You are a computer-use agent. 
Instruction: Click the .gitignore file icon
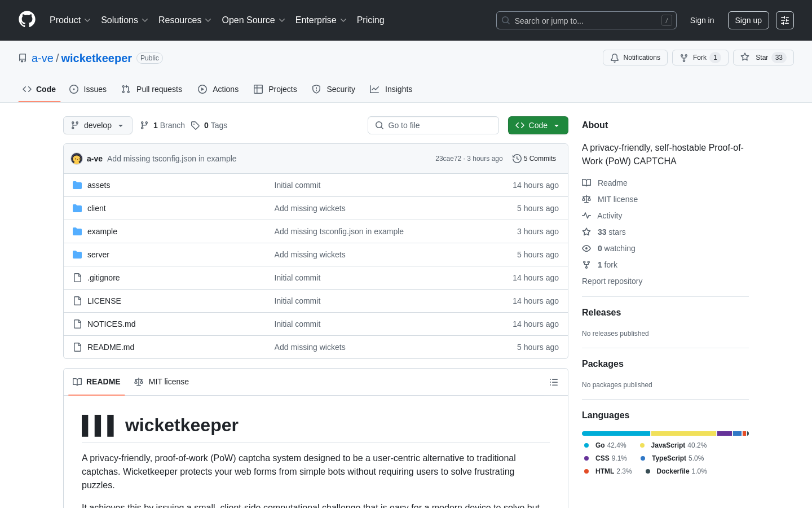point(77,278)
